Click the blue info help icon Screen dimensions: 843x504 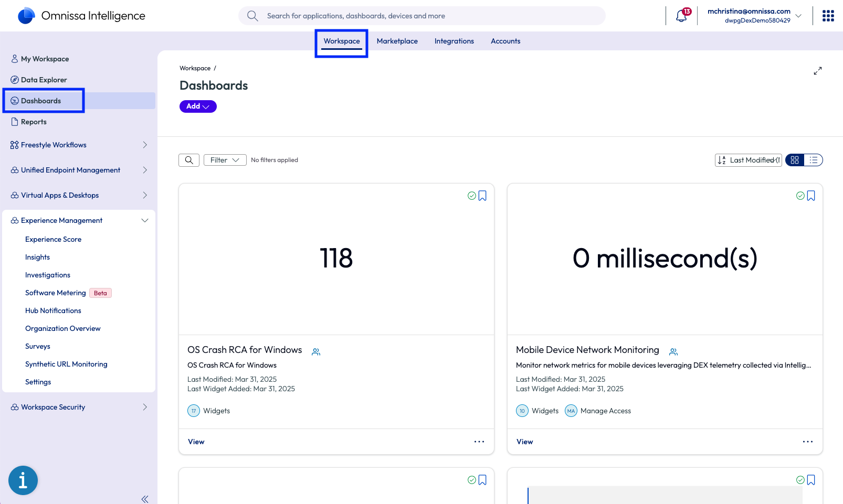(23, 480)
